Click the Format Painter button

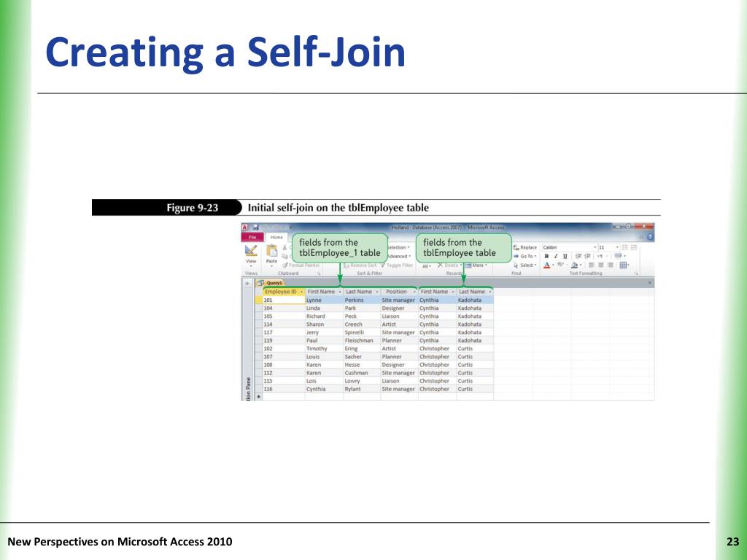[301, 265]
